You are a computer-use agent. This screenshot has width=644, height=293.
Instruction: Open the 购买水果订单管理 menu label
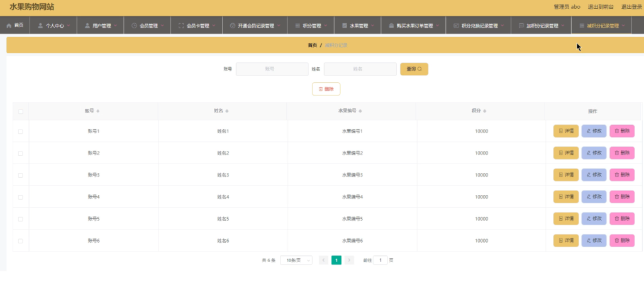click(x=415, y=25)
